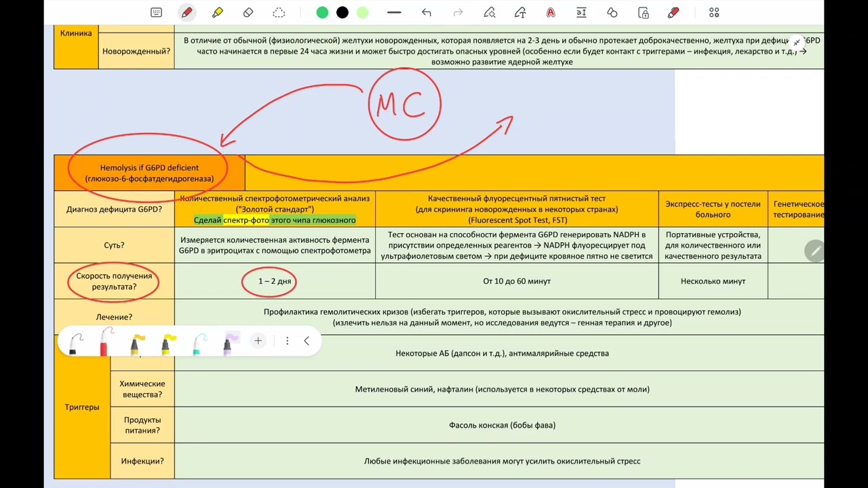Image resolution: width=868 pixels, height=488 pixels.
Task: Open the red text style 'A' tool
Action: (x=551, y=12)
